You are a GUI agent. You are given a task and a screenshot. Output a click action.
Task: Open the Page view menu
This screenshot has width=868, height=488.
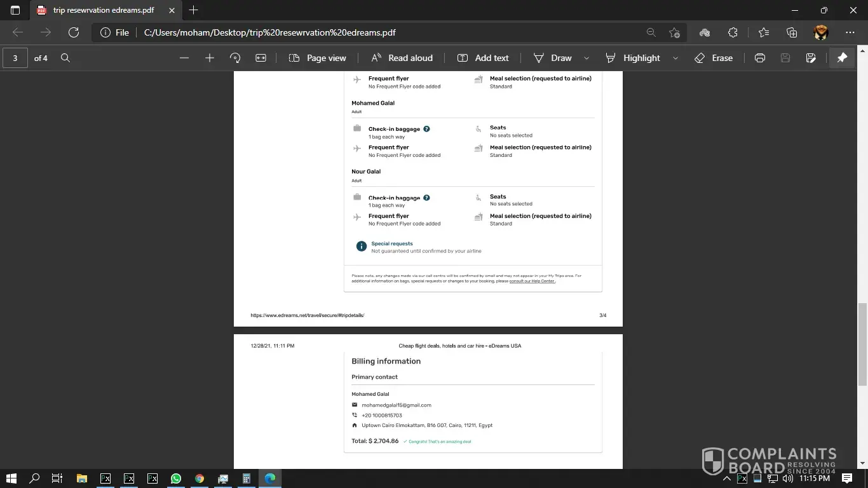click(x=318, y=58)
